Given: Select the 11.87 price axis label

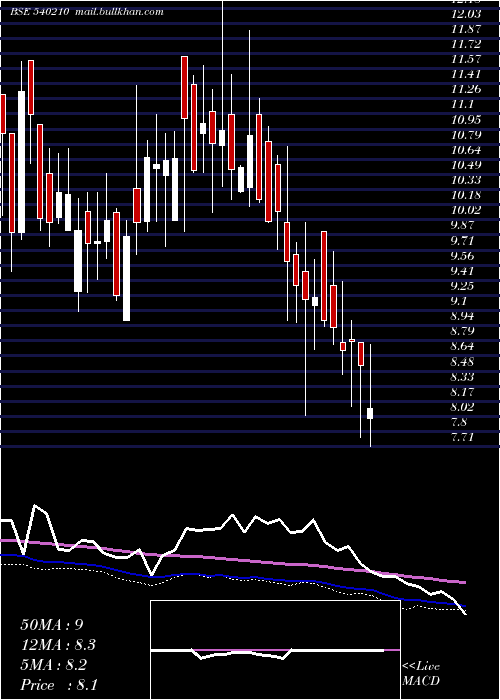Looking at the screenshot, I should click(467, 29).
